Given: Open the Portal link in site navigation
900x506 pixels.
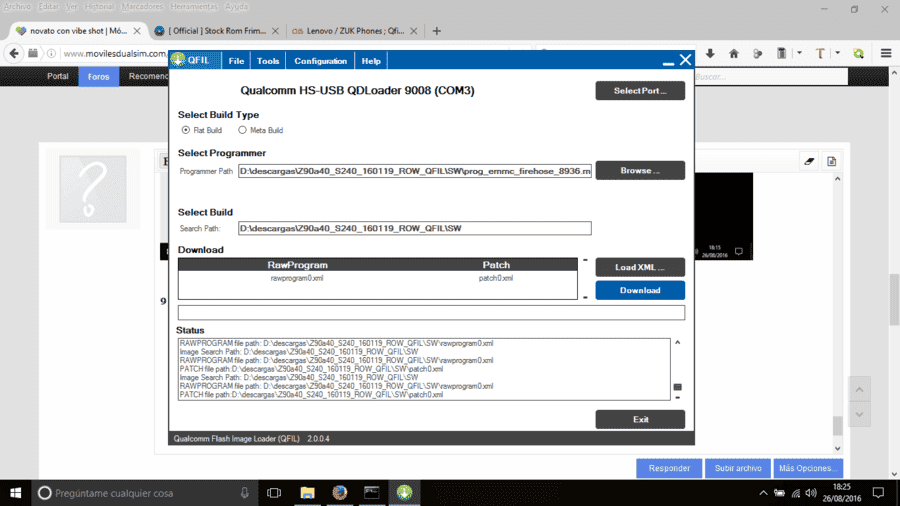Looking at the screenshot, I should coord(57,76).
